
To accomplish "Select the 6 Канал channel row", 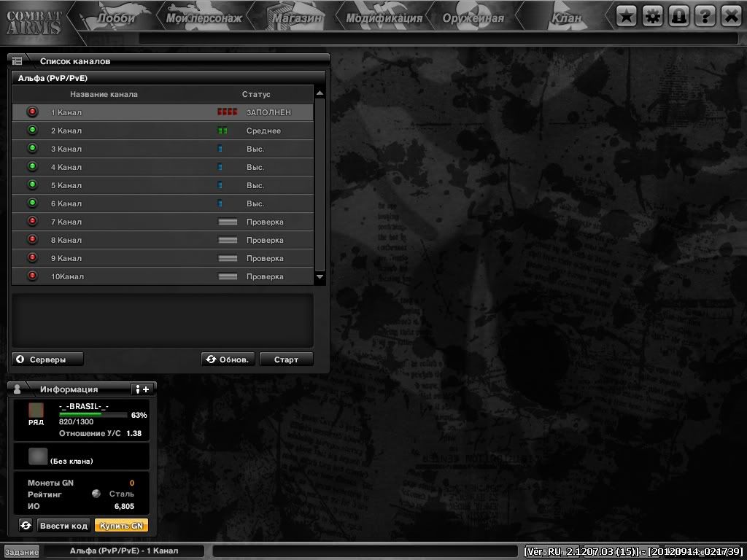I will click(162, 204).
